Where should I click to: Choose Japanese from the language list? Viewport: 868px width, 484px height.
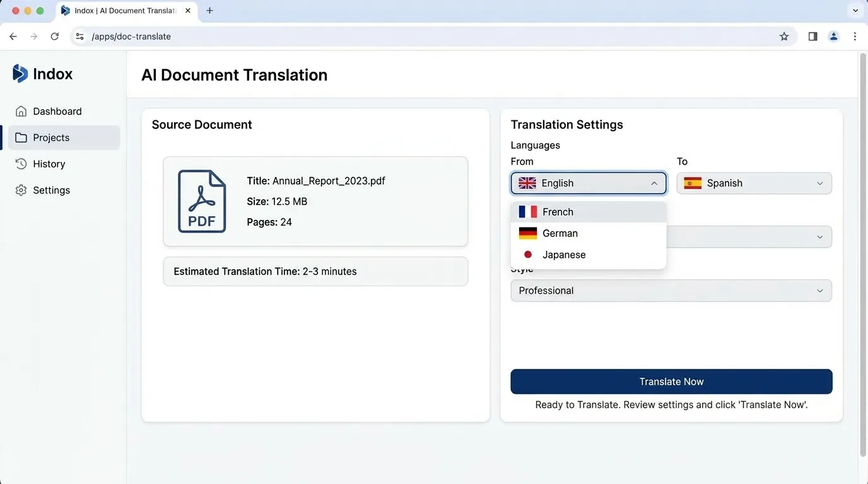click(x=589, y=255)
